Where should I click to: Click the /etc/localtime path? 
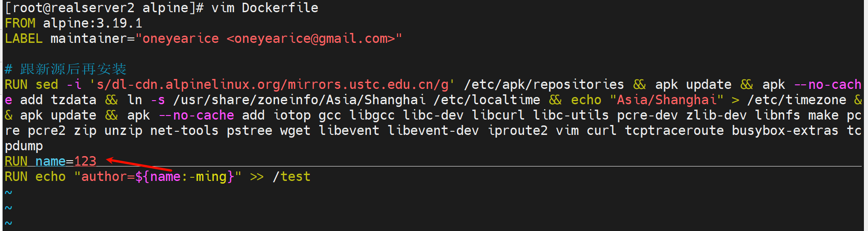[487, 100]
